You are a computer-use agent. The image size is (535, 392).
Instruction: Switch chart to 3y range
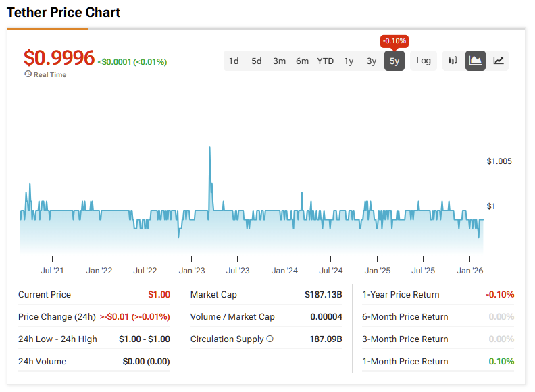coord(372,61)
